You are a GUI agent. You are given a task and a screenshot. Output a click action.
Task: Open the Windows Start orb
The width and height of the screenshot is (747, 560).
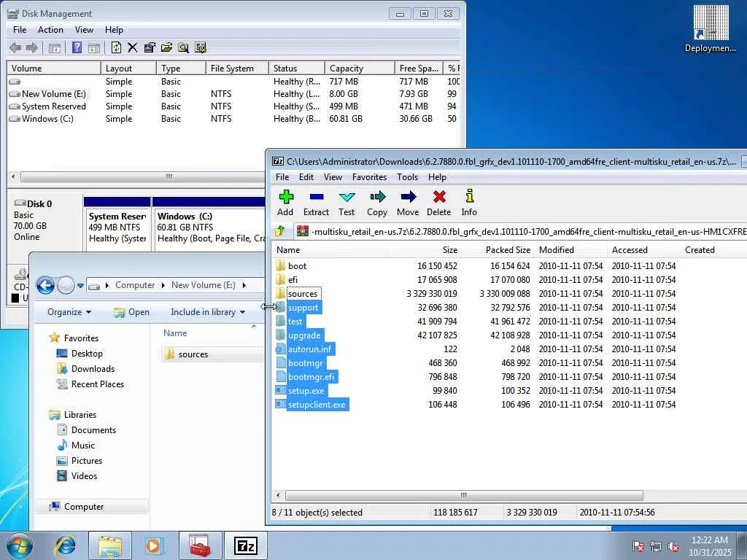[x=20, y=545]
